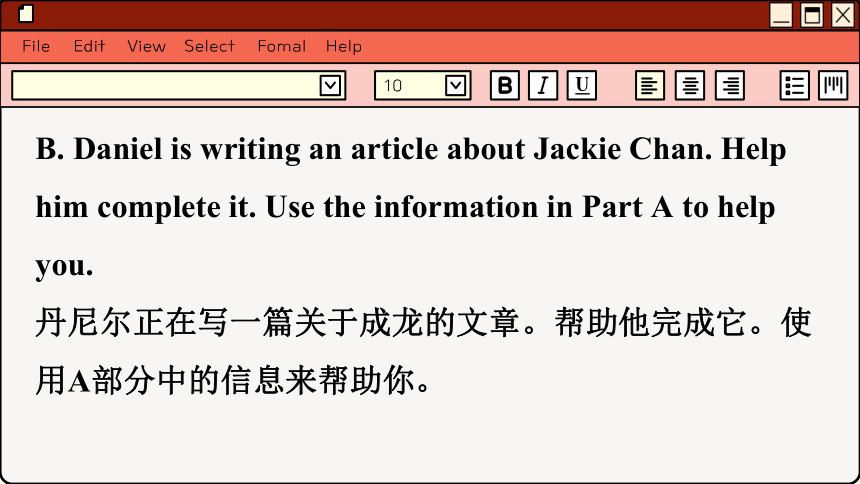Open the View menu
This screenshot has width=860, height=484.
click(146, 46)
